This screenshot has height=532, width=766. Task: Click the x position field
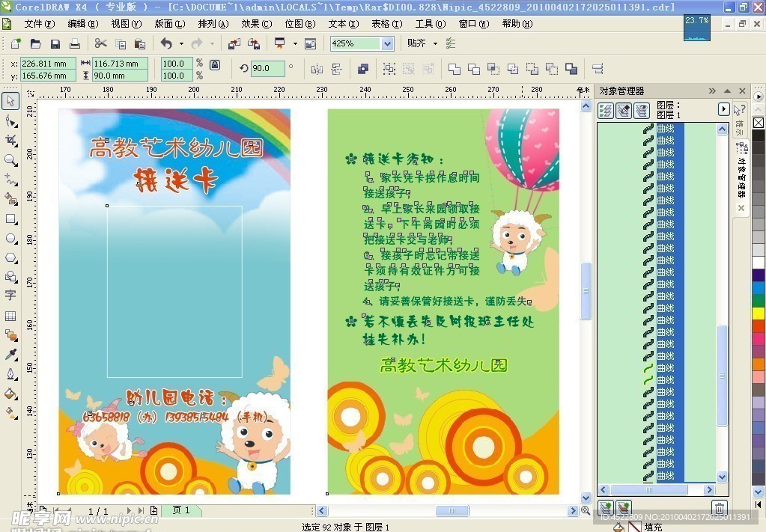coord(48,64)
